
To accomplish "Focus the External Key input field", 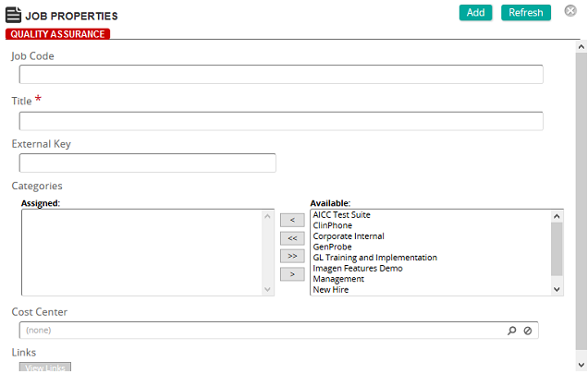I will pos(147,163).
